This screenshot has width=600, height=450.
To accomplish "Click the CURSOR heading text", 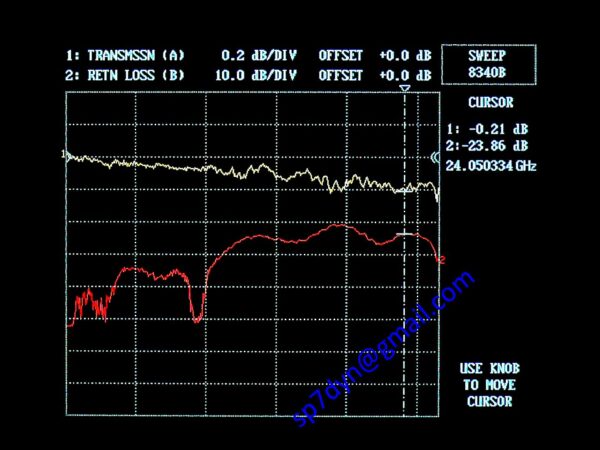I will pos(491,102).
